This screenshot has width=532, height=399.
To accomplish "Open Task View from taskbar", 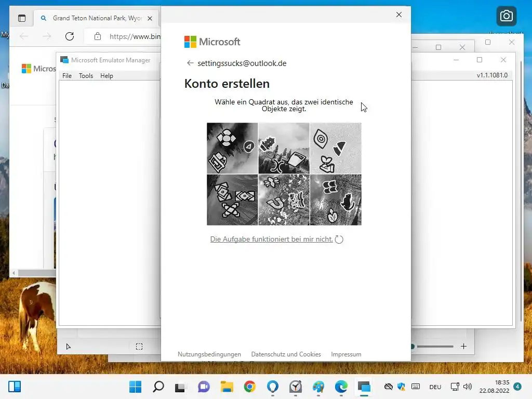I will tap(180, 387).
